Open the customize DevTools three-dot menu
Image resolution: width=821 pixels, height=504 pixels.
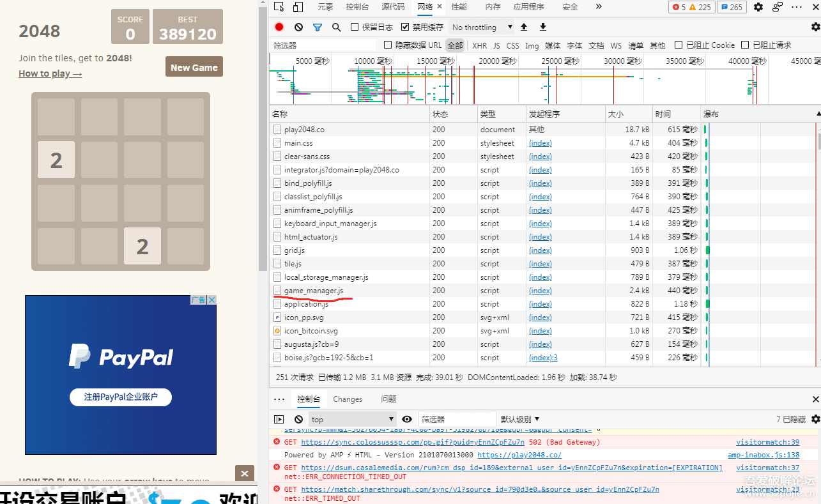coord(797,7)
